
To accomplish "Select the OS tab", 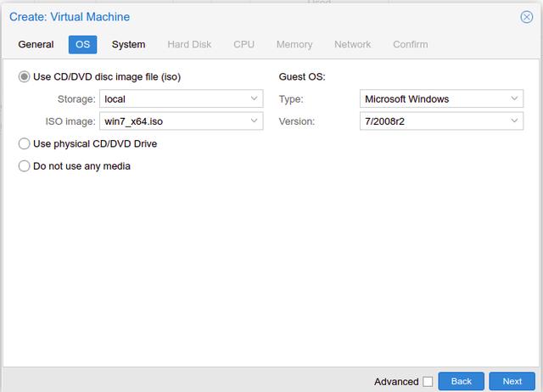I will [x=83, y=44].
